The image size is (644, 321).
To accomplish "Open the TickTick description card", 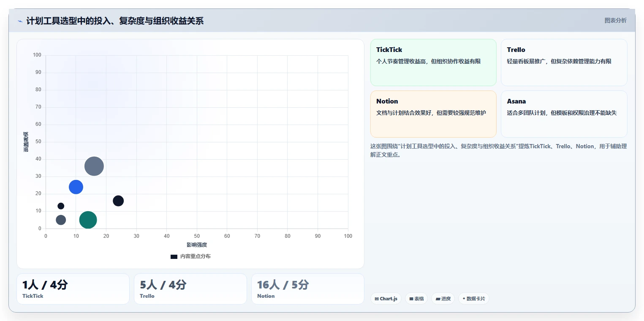I will pyautogui.click(x=433, y=63).
